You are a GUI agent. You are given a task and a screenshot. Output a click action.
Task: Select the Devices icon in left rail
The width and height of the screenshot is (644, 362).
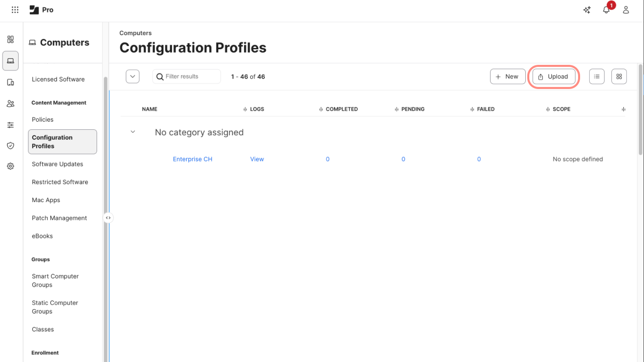(x=11, y=82)
